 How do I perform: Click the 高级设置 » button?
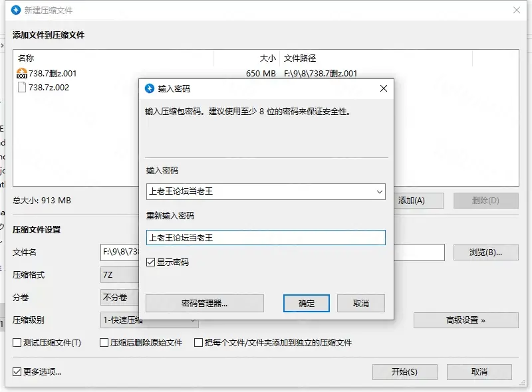click(x=465, y=320)
